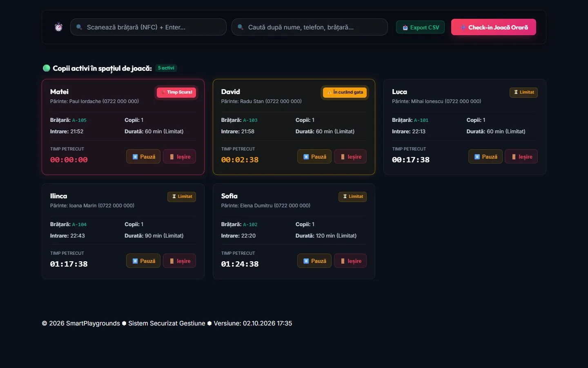Click the 'În curând gata' badge on David's card
Image resolution: width=588 pixels, height=368 pixels.
point(345,92)
